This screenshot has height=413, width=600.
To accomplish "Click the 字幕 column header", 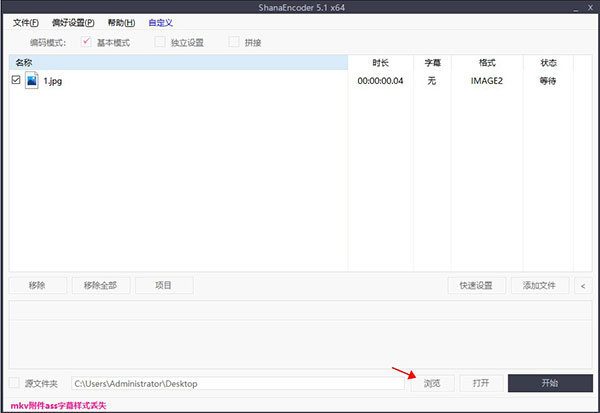I will point(432,62).
